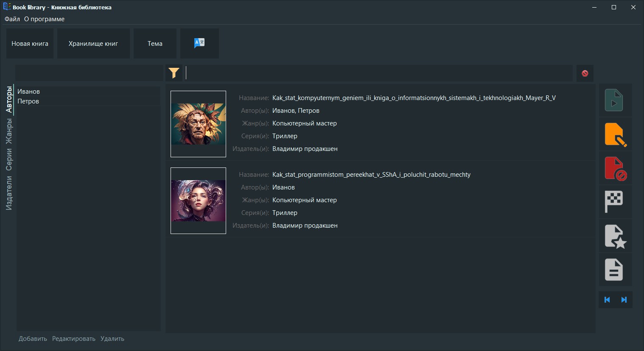
Task: Edit book using orange pencil file icon
Action: coord(616,134)
